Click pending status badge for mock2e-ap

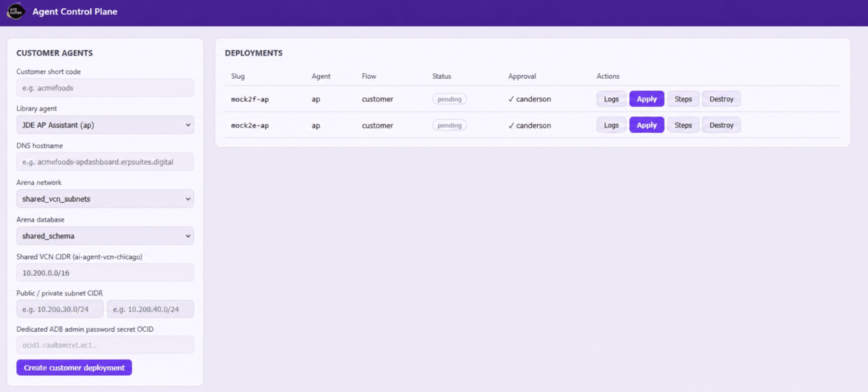point(449,125)
